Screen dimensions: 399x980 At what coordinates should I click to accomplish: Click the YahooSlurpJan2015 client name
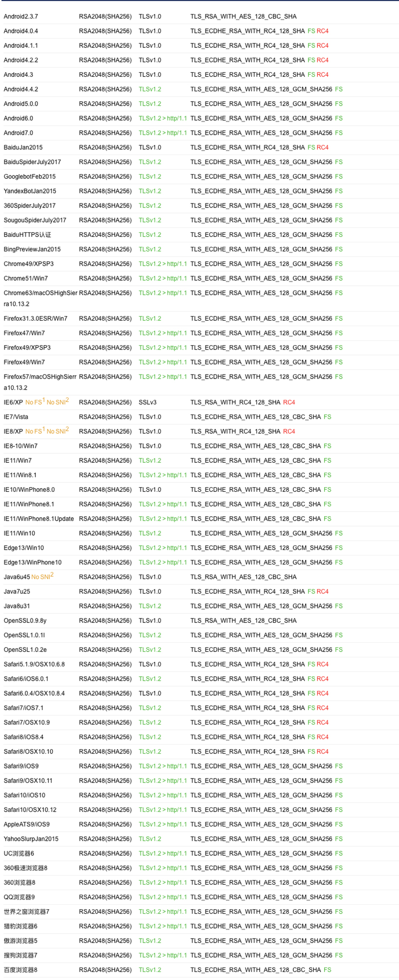[31, 839]
